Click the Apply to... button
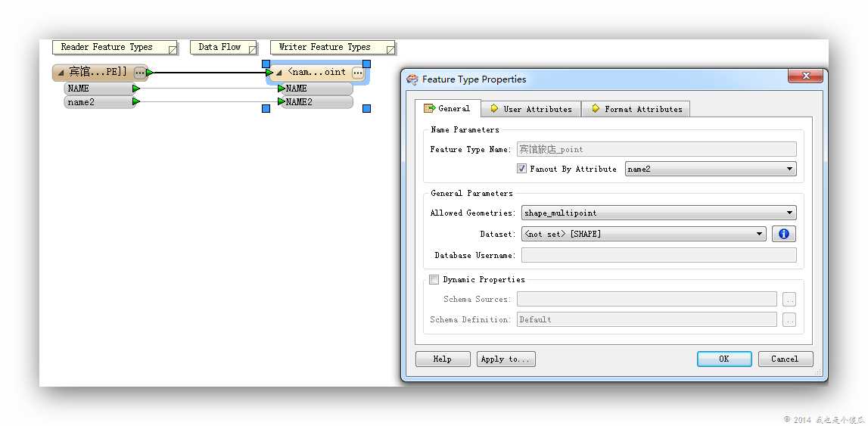 506,359
